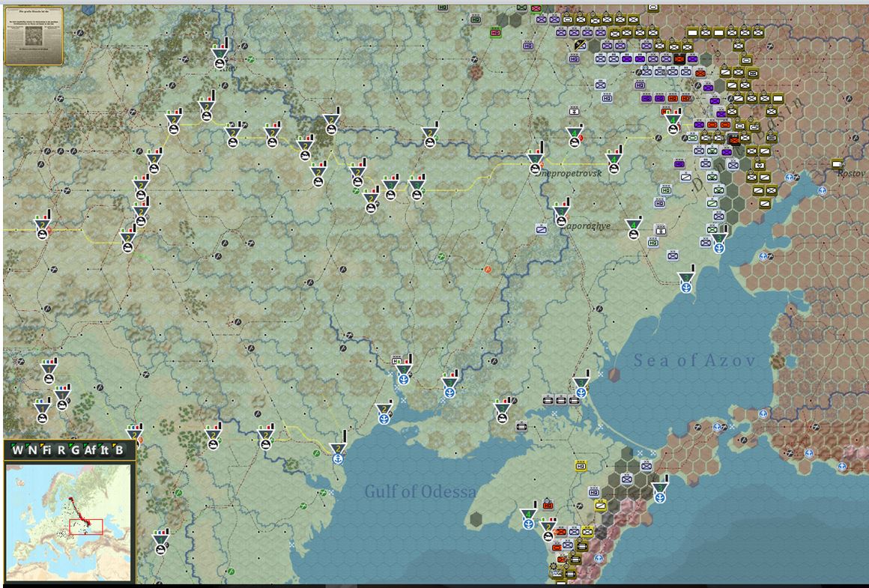Click the HQ counter beside the river-mouth port depot
Image resolution: width=869 pixels, height=588 pixels.
(397, 360)
